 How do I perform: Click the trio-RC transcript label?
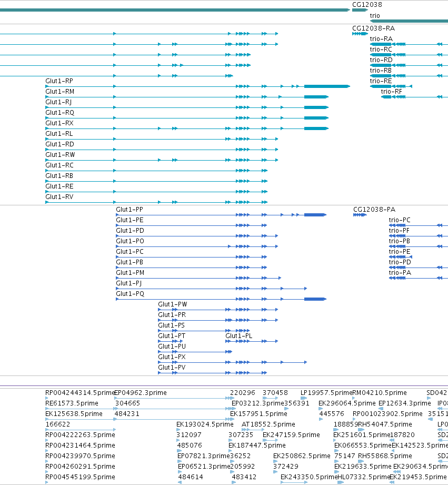381,49
